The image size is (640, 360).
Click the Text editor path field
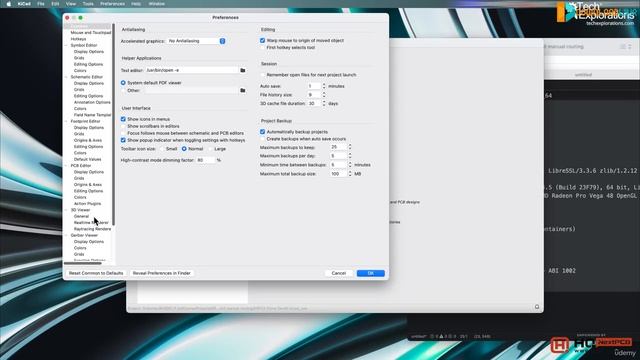(191, 70)
